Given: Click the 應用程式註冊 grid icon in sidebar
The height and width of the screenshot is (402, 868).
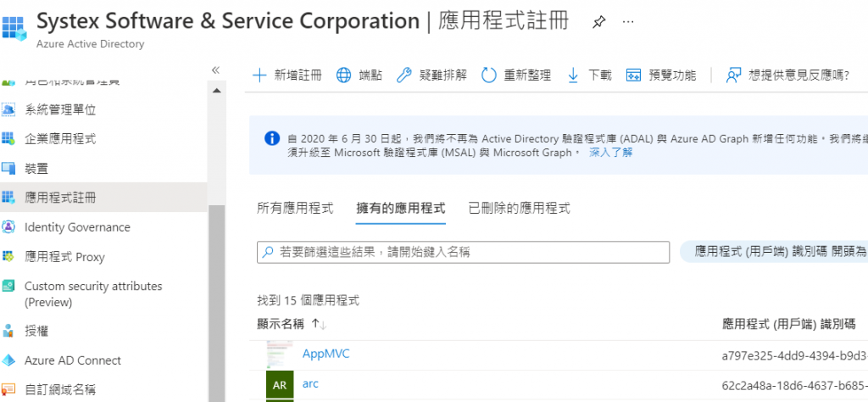Looking at the screenshot, I should (x=8, y=197).
